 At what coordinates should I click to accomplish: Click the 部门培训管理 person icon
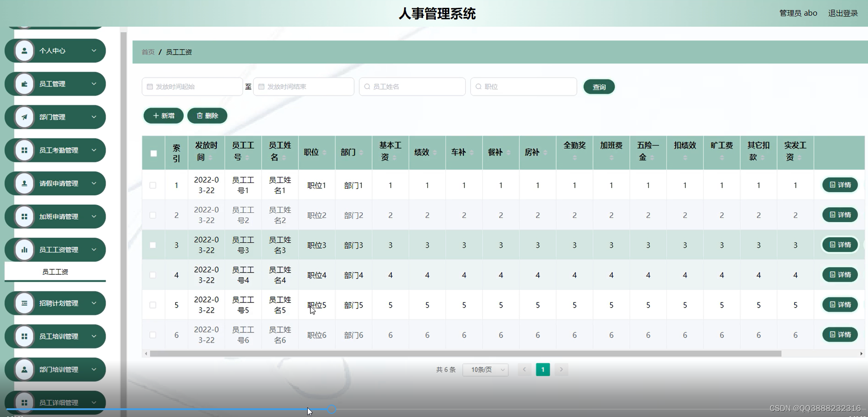click(24, 369)
